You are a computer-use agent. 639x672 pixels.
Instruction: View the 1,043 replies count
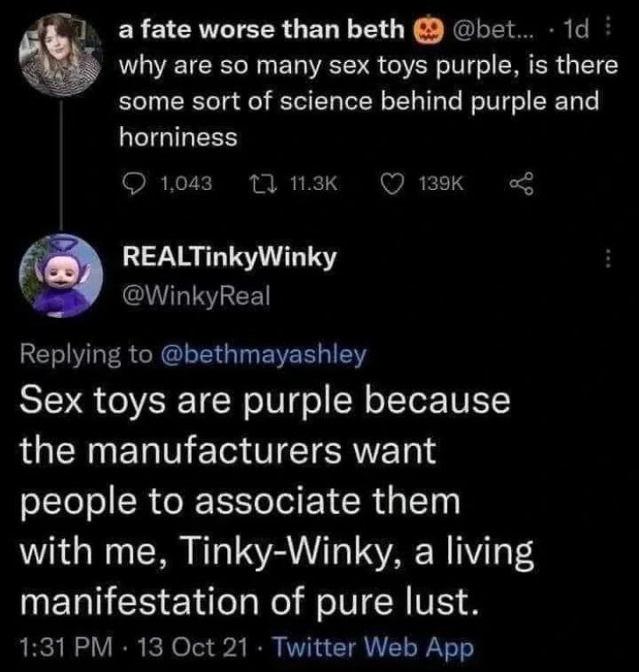(x=187, y=183)
